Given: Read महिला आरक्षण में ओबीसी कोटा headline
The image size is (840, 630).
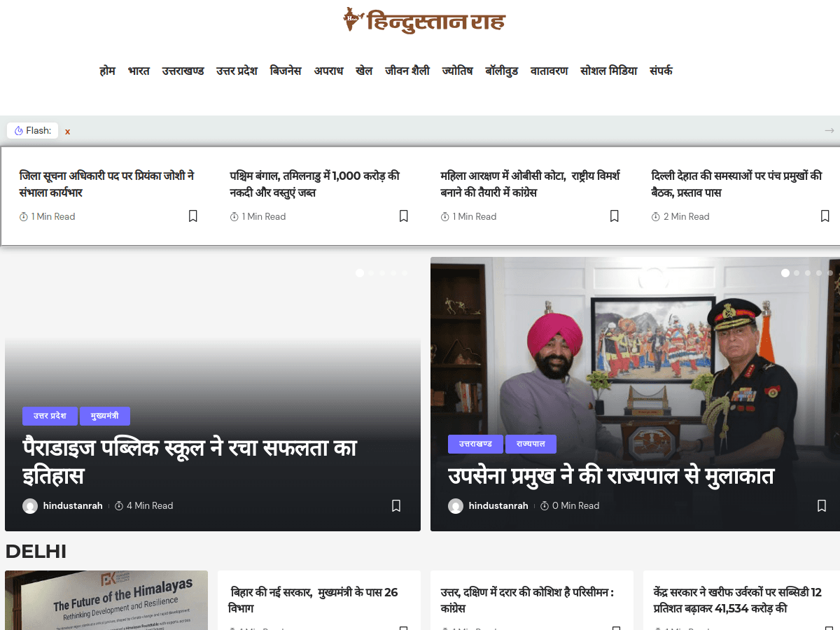Looking at the screenshot, I should click(530, 184).
